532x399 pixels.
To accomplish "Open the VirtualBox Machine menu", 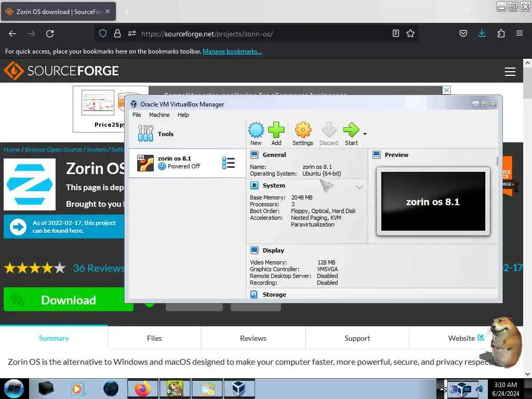I will [x=159, y=115].
